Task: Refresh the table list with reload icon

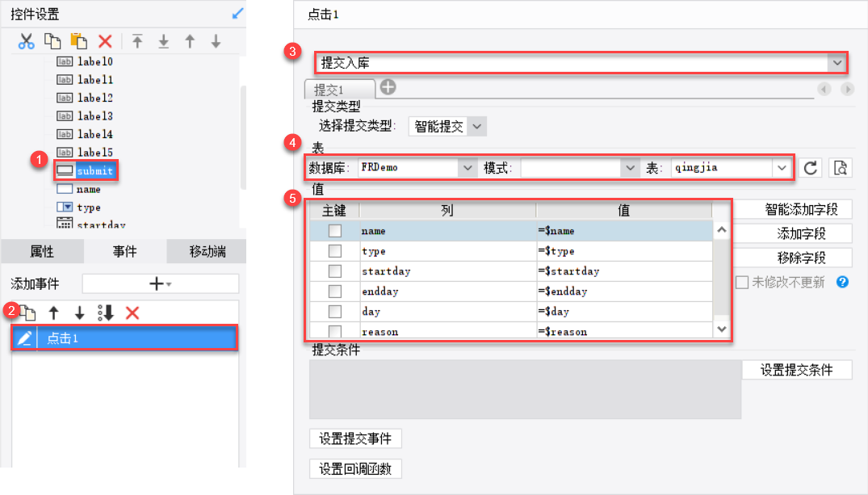Action: coord(811,168)
